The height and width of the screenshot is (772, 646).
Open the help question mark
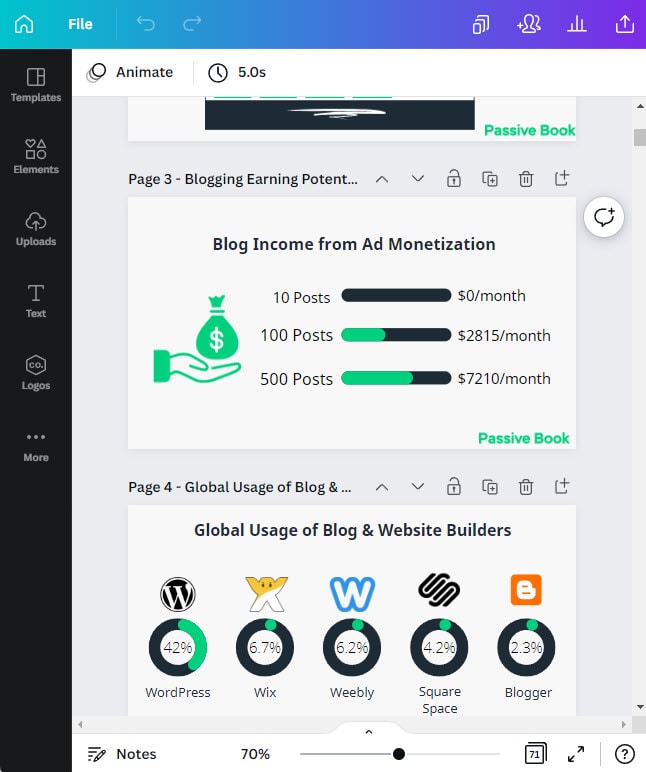click(624, 754)
